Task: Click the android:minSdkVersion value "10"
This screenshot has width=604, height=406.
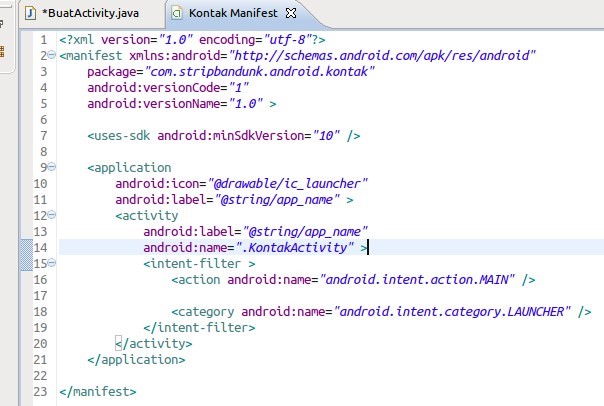Action: [x=326, y=136]
